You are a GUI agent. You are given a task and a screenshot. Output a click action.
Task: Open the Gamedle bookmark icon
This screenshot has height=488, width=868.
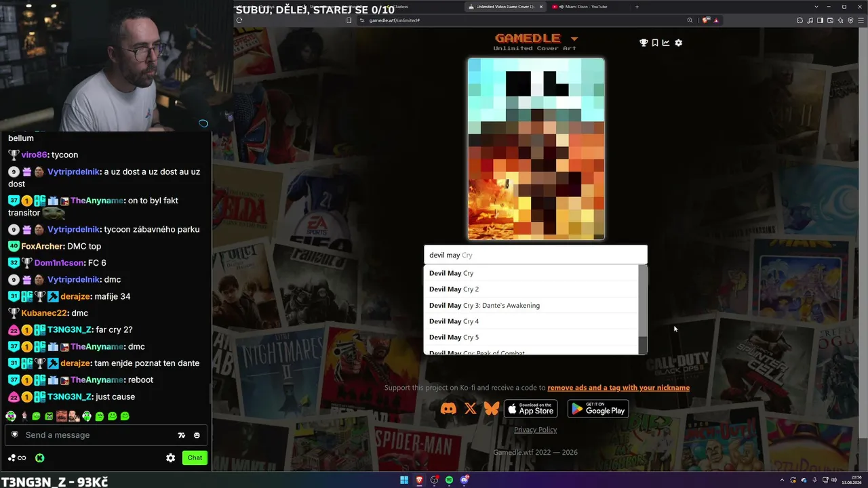point(655,43)
